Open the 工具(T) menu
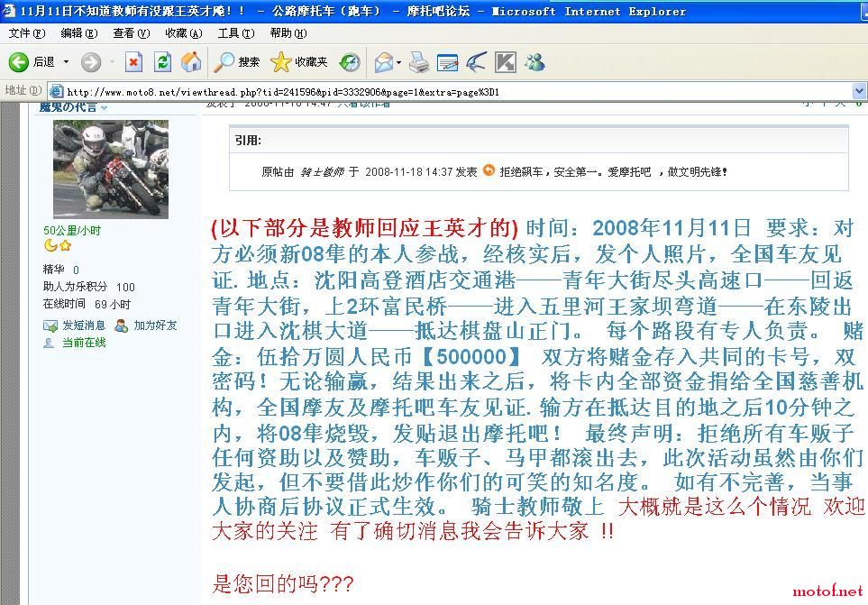The width and height of the screenshot is (868, 605). tap(236, 33)
